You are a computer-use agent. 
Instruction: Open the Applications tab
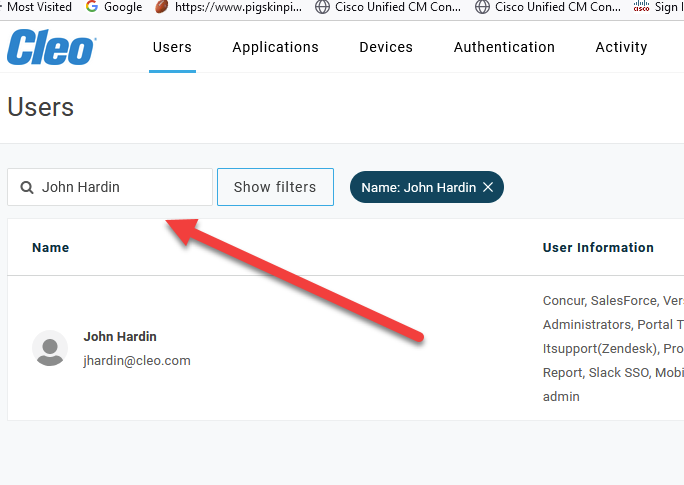click(275, 47)
